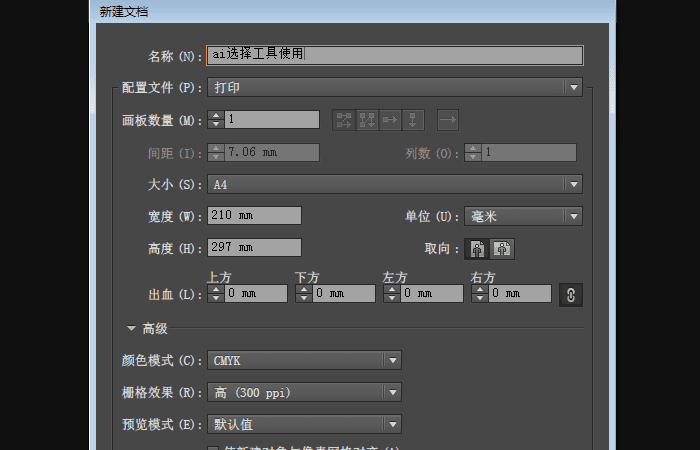
Task: Open the 预览模式 默认值 dropdown
Action: pyautogui.click(x=304, y=424)
